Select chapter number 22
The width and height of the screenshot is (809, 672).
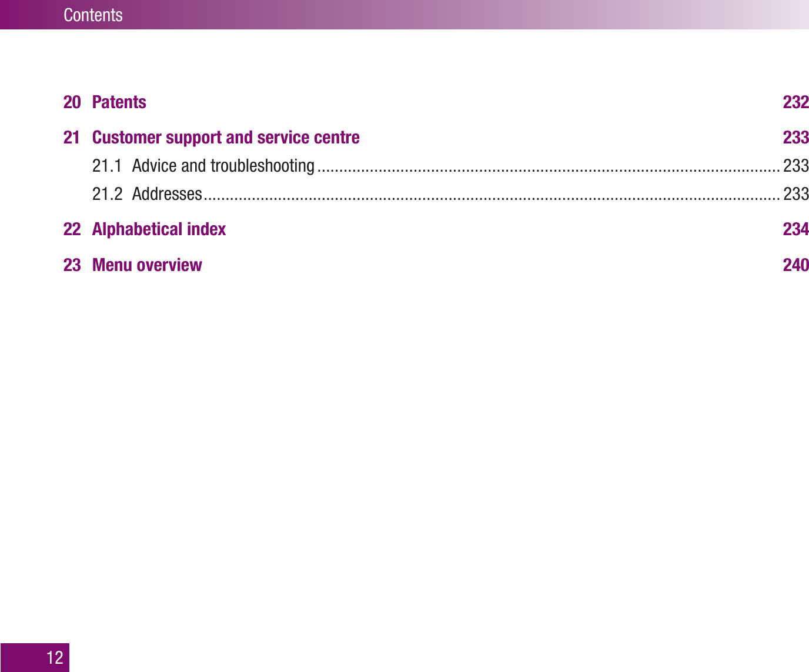(x=72, y=229)
